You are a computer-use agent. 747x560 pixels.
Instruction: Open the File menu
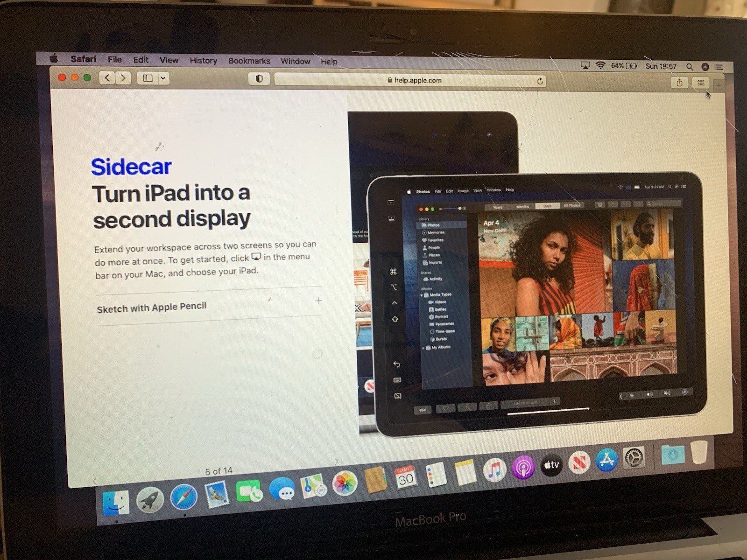pyautogui.click(x=114, y=59)
